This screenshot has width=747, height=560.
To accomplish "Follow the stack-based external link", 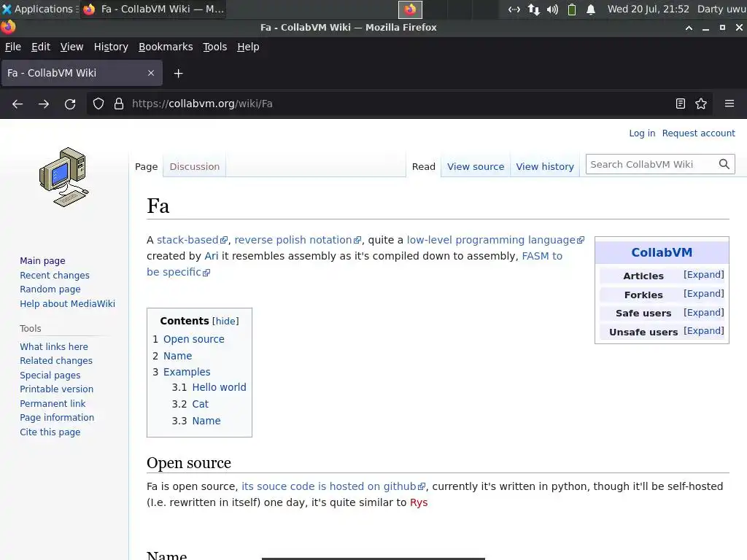I will pos(192,240).
